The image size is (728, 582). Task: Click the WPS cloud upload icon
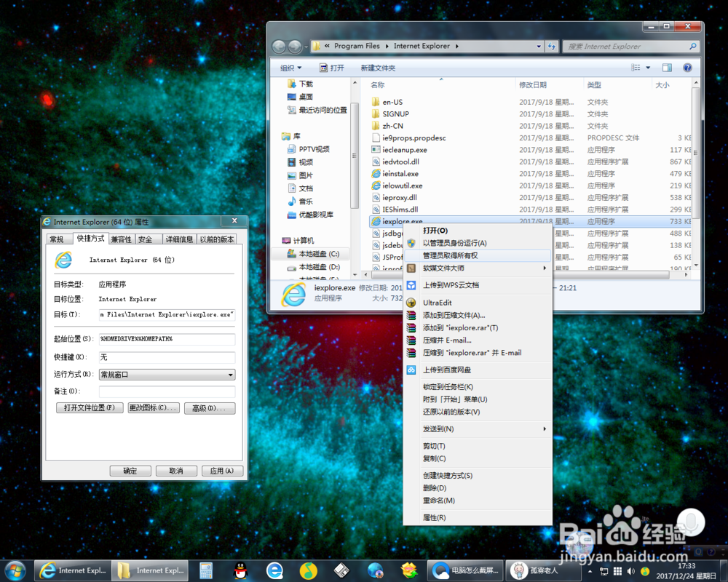411,285
